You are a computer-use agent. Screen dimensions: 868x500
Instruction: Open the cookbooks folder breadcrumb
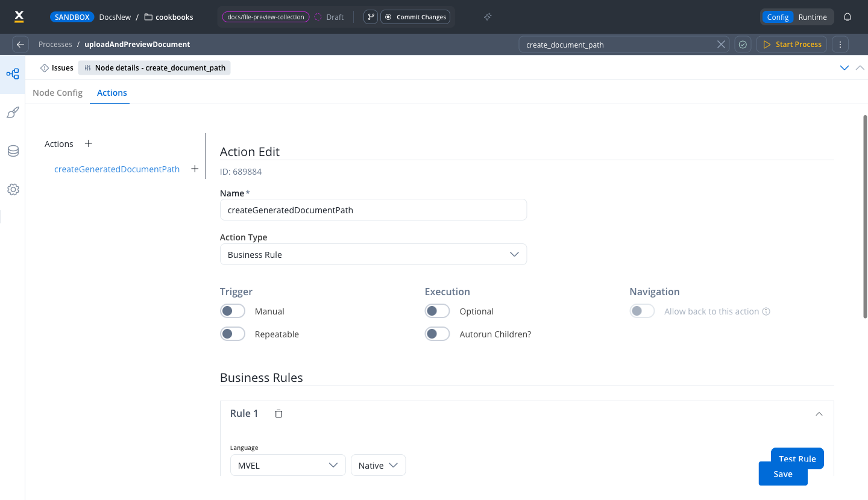coord(169,17)
